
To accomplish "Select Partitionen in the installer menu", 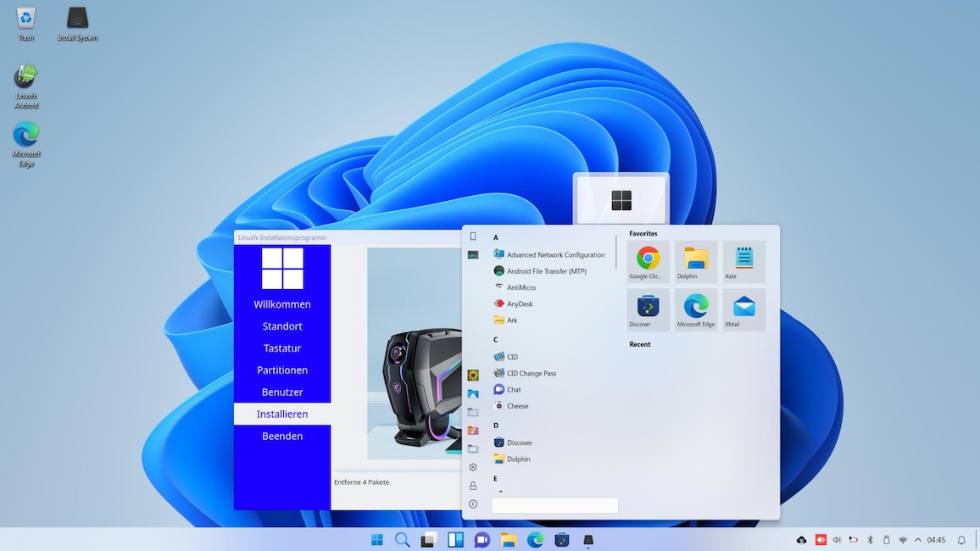I will click(282, 370).
